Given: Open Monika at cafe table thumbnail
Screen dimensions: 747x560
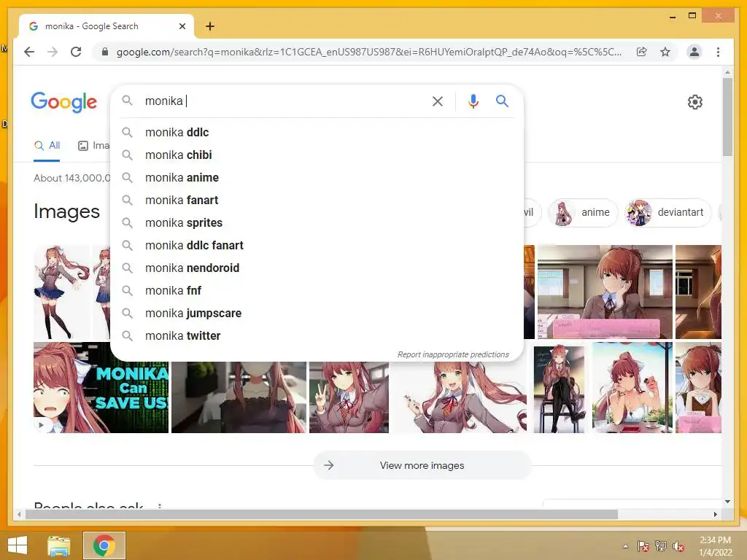Looking at the screenshot, I should pyautogui.click(x=632, y=388).
